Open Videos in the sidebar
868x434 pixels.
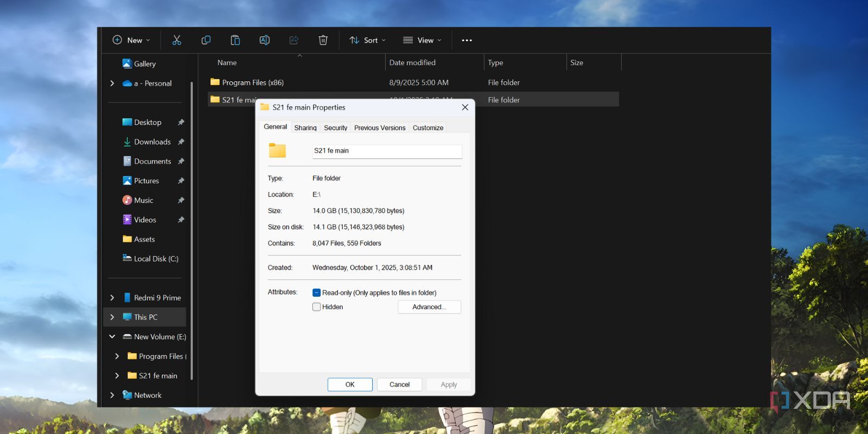click(139, 220)
